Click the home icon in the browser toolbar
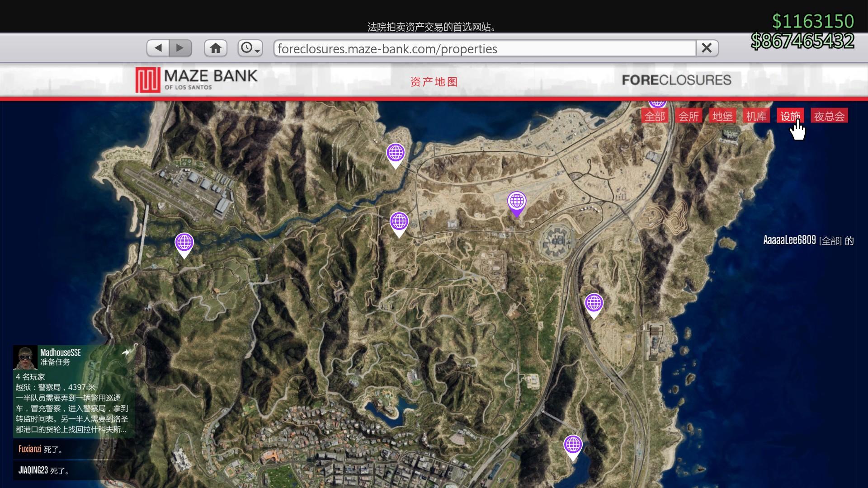This screenshot has width=868, height=488. tap(216, 48)
